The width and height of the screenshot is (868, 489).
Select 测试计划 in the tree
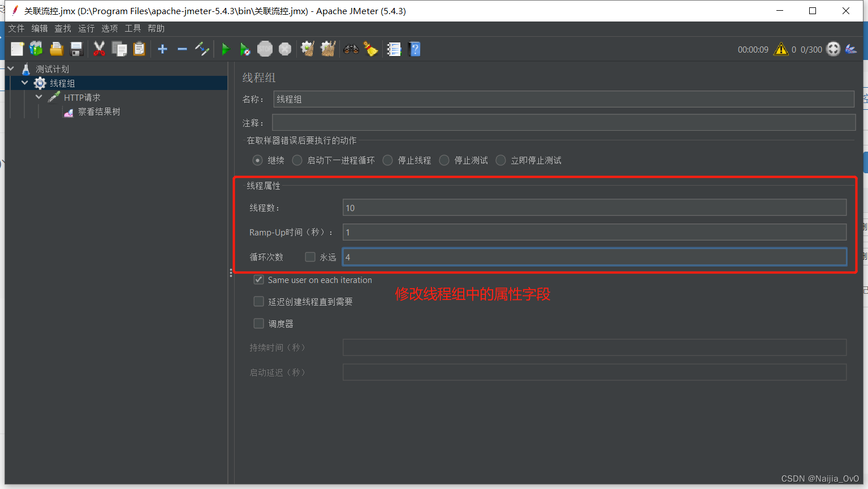(x=53, y=69)
